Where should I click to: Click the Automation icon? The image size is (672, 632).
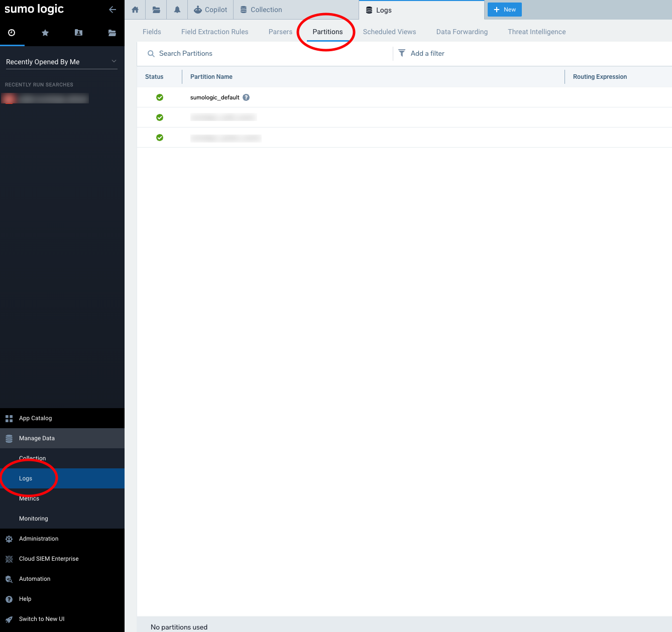(x=9, y=579)
